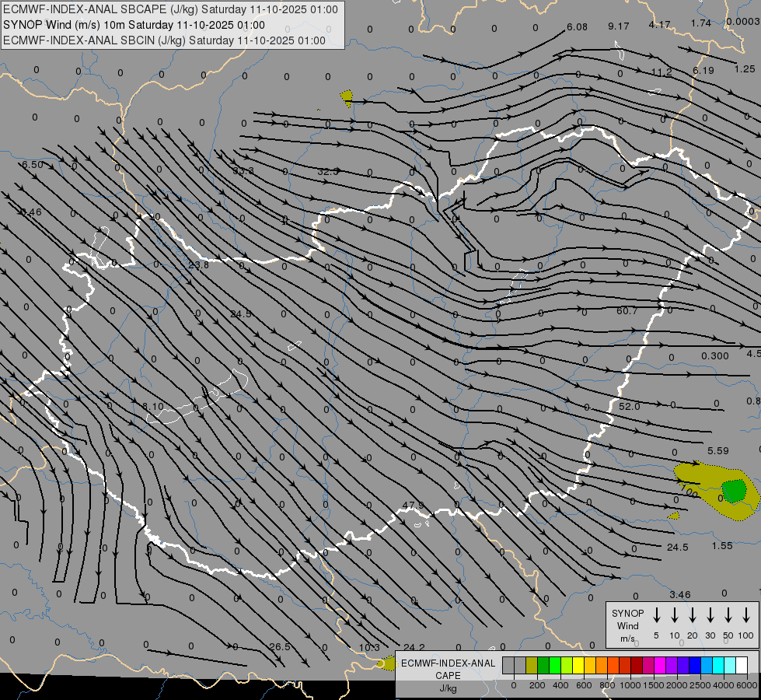Click the SBCIN title line at top
Image resolution: width=761 pixels, height=700 pixels.
pyautogui.click(x=164, y=40)
